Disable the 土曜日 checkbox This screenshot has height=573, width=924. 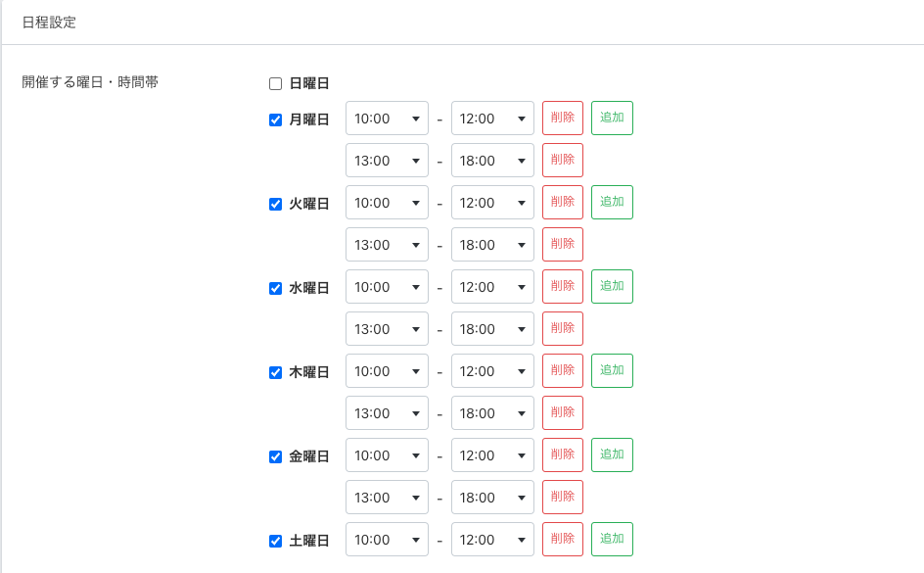275,541
